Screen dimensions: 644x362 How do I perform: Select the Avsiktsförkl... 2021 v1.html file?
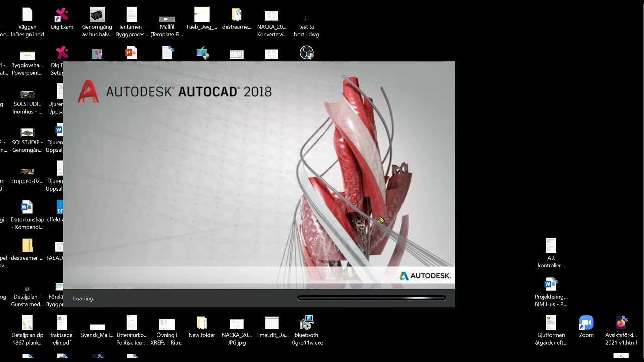[621, 331]
